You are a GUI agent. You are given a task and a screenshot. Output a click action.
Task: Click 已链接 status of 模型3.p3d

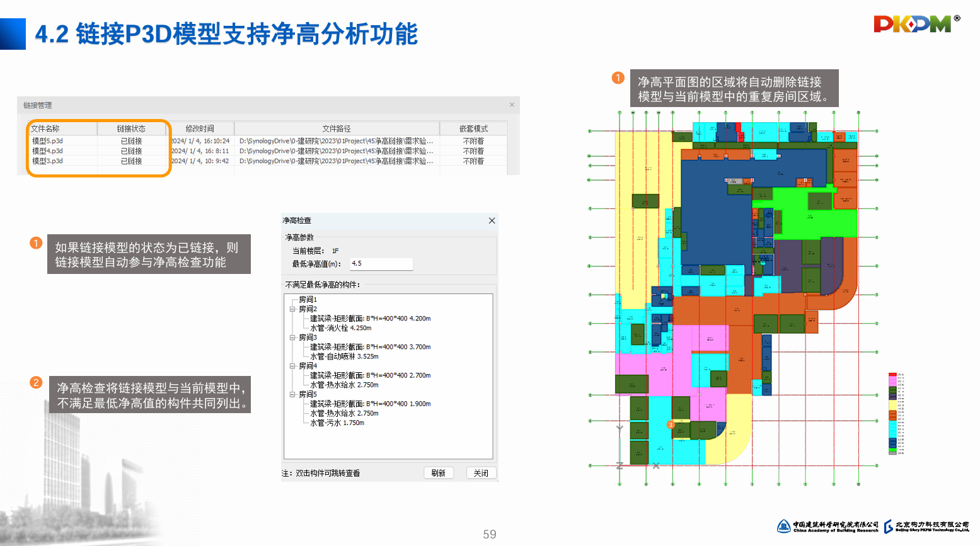tap(131, 161)
